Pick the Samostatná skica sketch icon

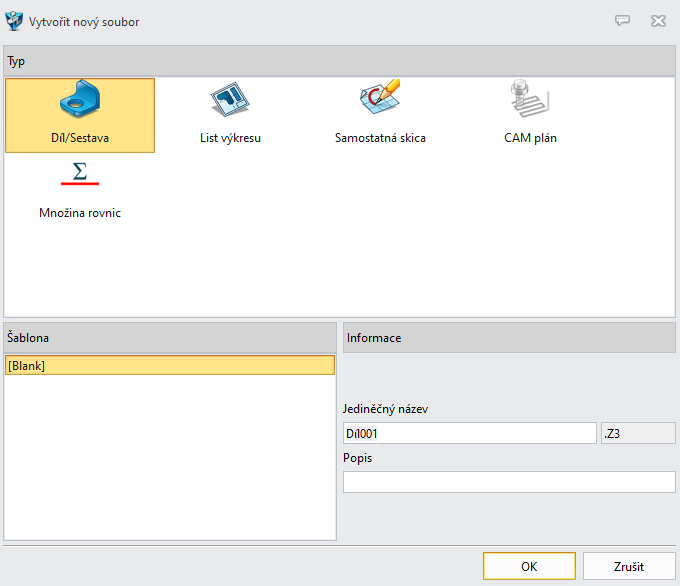(380, 97)
